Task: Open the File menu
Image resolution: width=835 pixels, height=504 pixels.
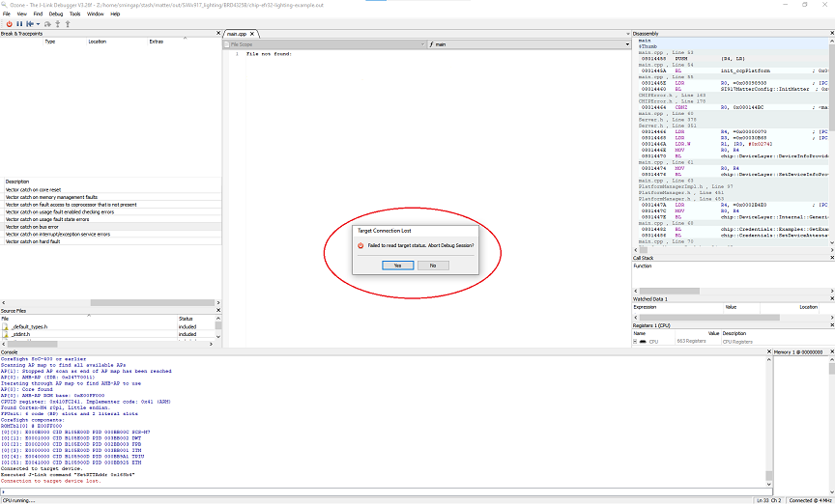Action: [x=7, y=14]
